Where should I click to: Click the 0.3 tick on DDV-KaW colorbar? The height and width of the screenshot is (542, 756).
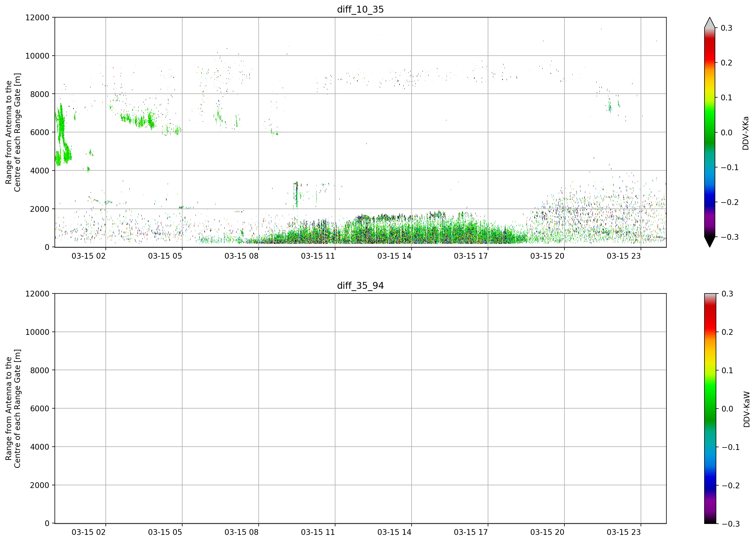(x=727, y=294)
